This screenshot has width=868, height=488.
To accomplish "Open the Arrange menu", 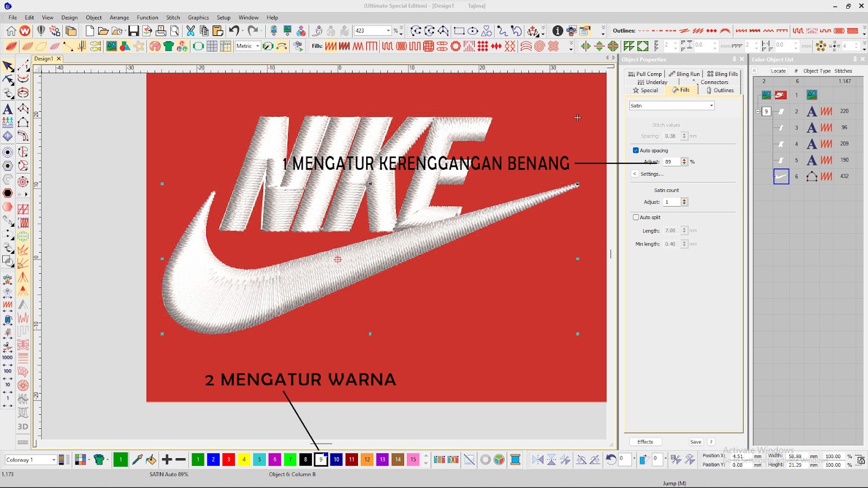I will point(119,17).
